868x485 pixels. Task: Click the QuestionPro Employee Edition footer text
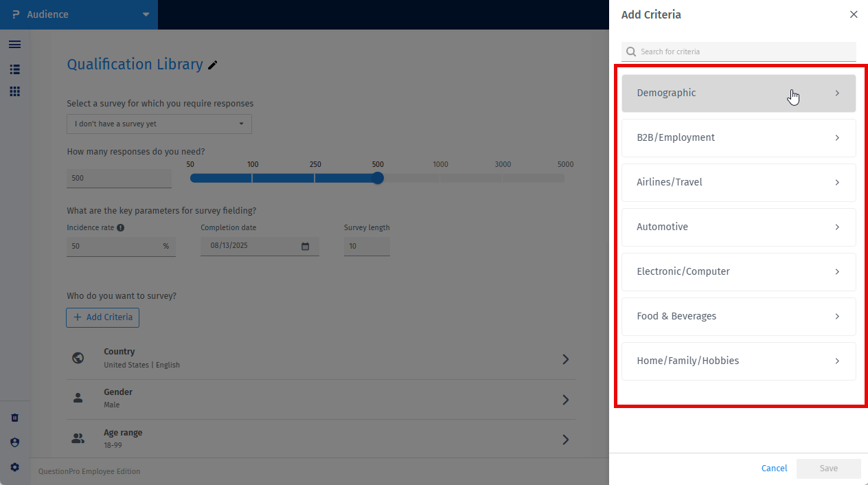(89, 471)
